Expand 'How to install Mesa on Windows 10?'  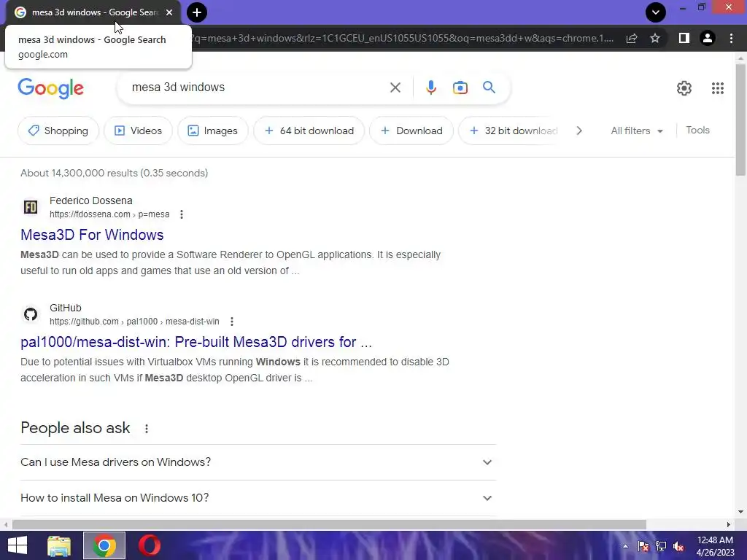[258, 498]
